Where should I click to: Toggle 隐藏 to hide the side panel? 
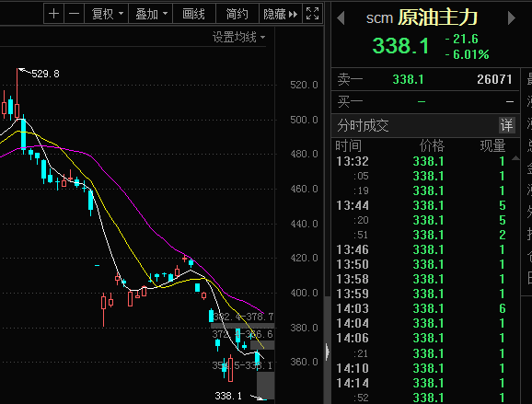click(x=281, y=14)
